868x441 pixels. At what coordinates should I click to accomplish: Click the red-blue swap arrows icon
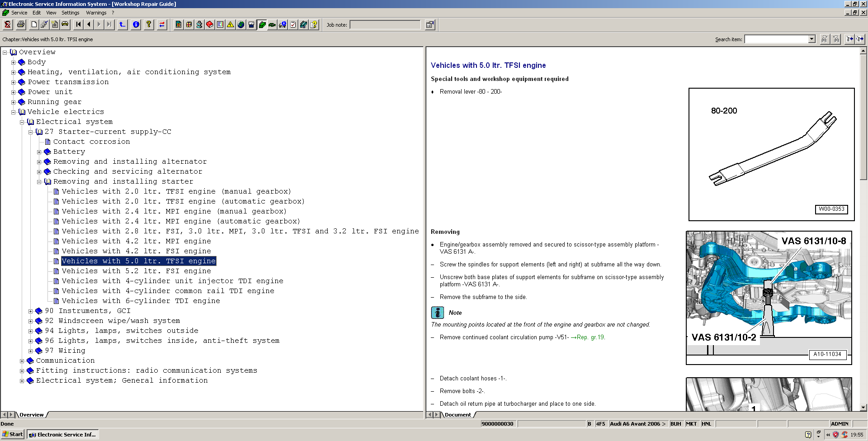pos(162,25)
